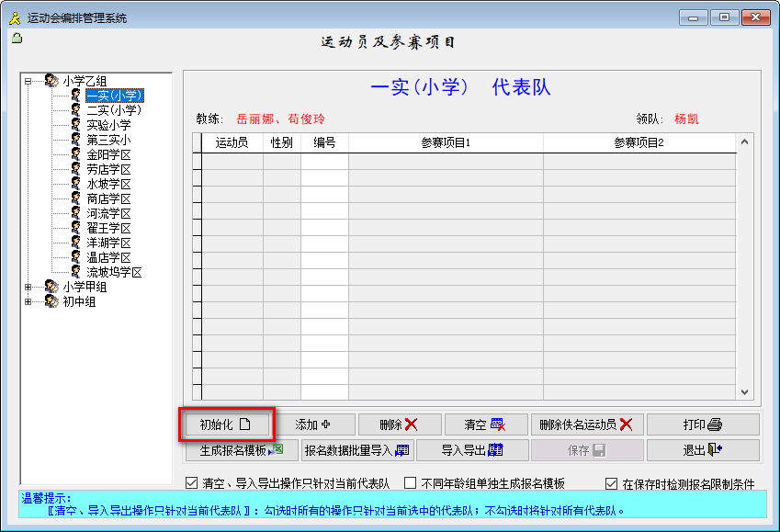Select 金阳学区 in the team tree
This screenshot has height=532, width=780.
click(x=108, y=154)
